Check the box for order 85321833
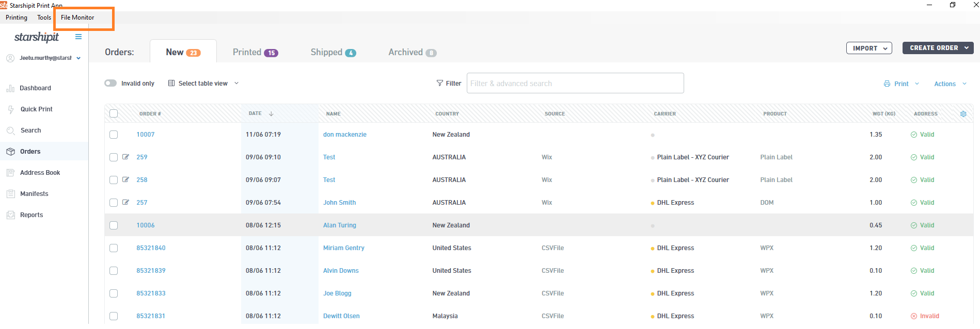Screen dimensions: 980x329 [x=114, y=293]
